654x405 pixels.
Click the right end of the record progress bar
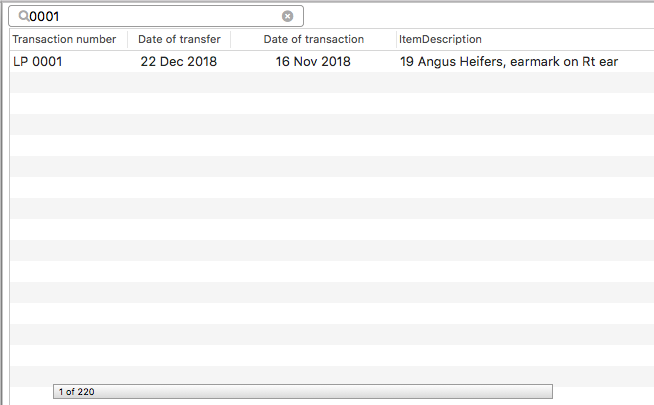click(x=550, y=392)
